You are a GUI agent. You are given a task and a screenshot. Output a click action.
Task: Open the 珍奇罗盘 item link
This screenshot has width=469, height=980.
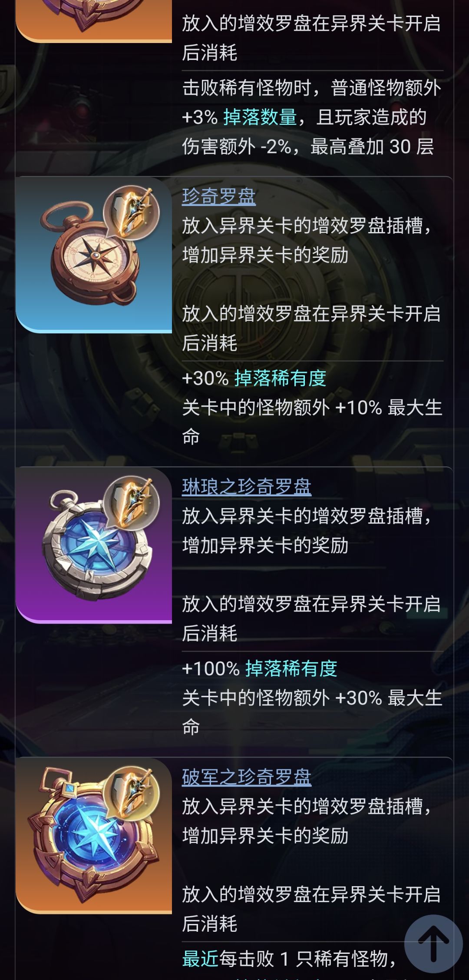click(219, 196)
